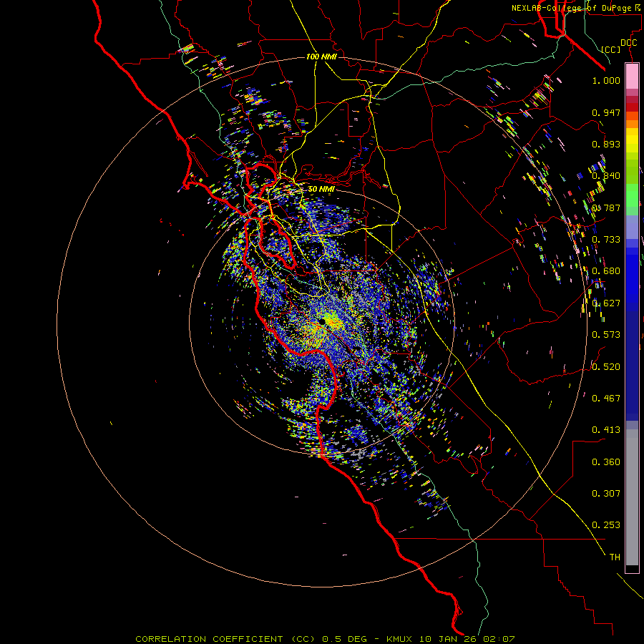Viewport: 644px width, 644px height.
Task: Select the 0.520 scale value
Action: (606, 367)
